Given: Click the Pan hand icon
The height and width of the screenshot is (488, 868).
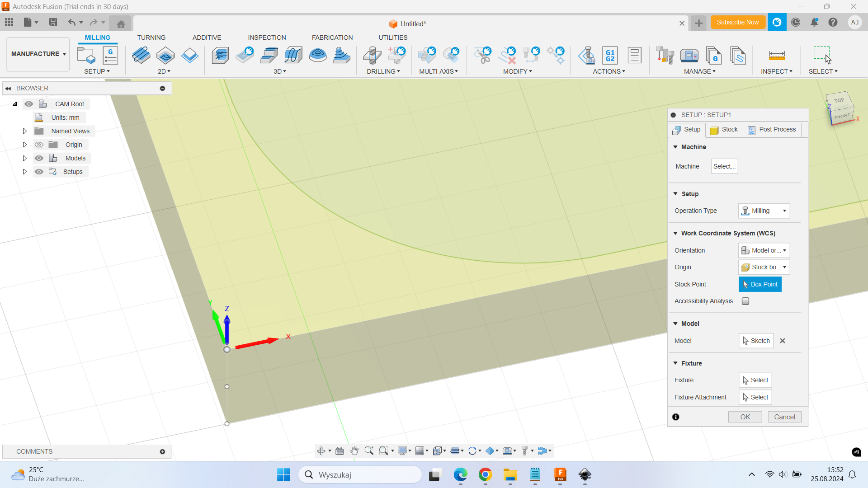Looking at the screenshot, I should pyautogui.click(x=354, y=450).
